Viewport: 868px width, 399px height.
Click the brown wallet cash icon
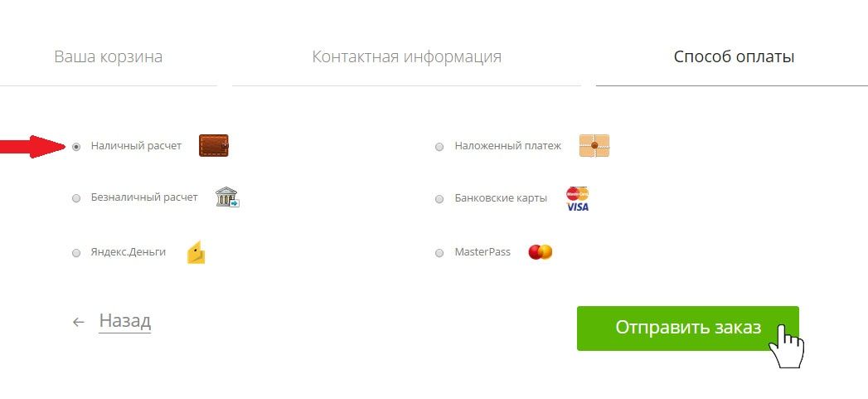pos(214,146)
